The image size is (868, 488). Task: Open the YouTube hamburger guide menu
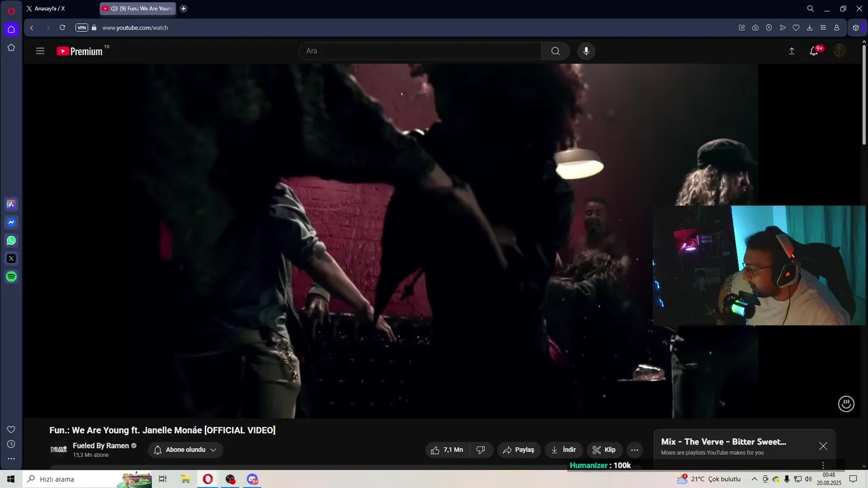pos(40,51)
